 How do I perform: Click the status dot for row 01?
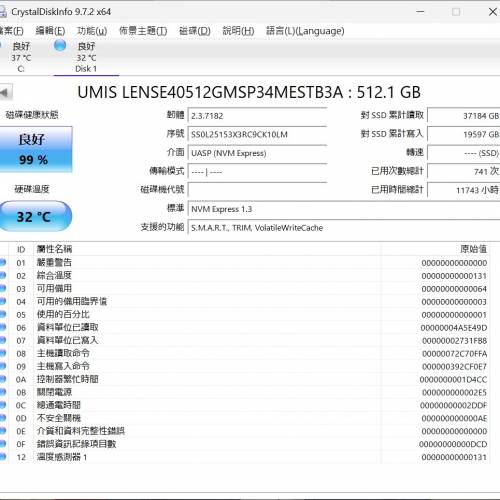pyautogui.click(x=3, y=262)
